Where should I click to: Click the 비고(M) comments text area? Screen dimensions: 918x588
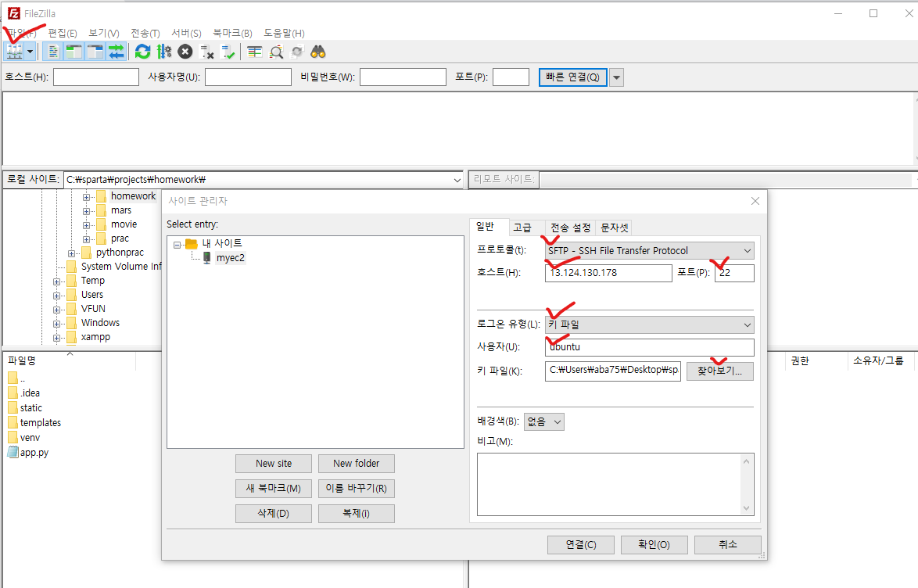click(615, 484)
